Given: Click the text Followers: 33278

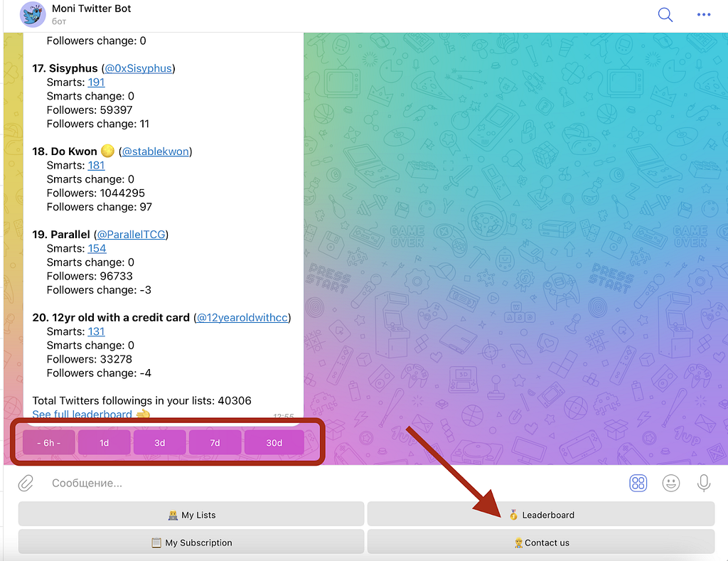Looking at the screenshot, I should pyautogui.click(x=90, y=360).
